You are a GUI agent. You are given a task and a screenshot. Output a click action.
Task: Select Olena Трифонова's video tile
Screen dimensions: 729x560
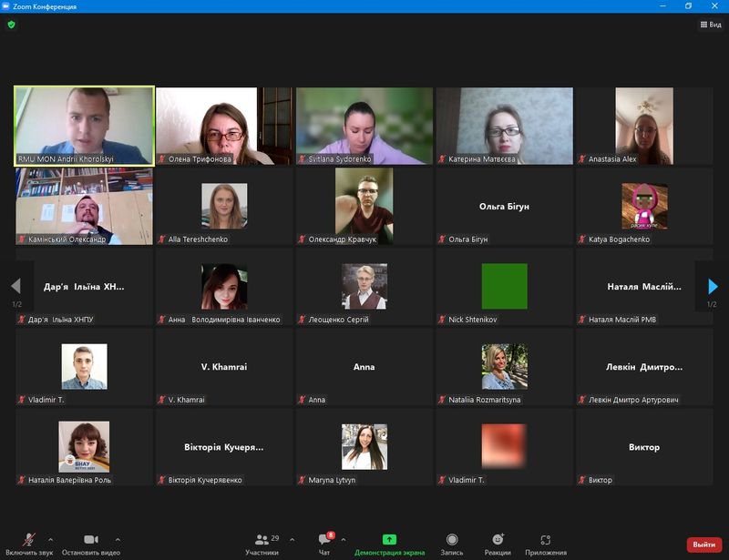(x=224, y=126)
